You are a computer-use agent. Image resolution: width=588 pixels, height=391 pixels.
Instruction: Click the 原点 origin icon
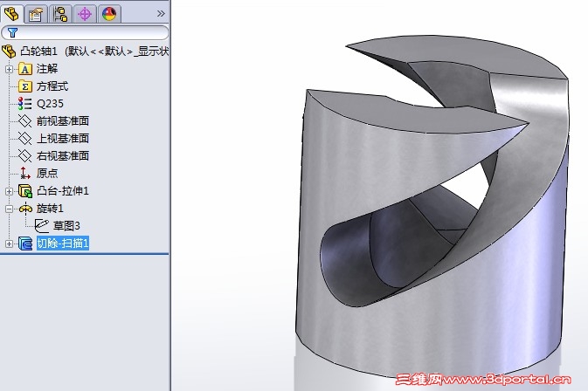point(25,173)
